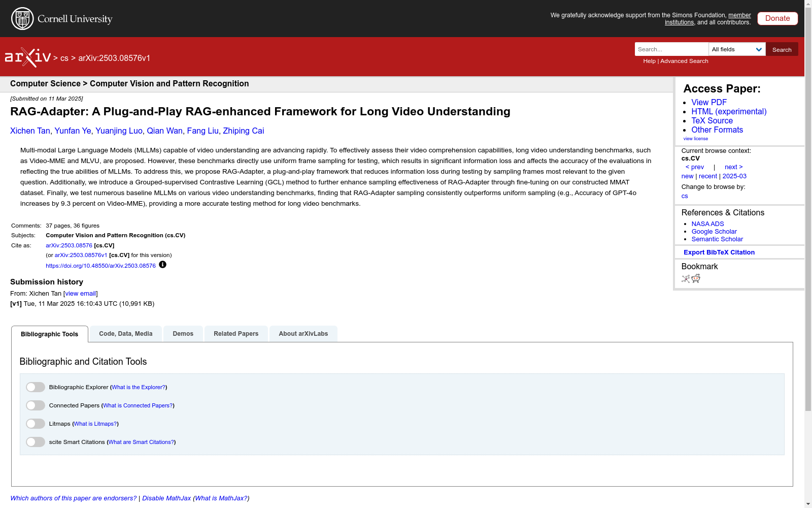Image resolution: width=812 pixels, height=508 pixels.
Task: Turn on the Litmaps toggle
Action: (36, 424)
